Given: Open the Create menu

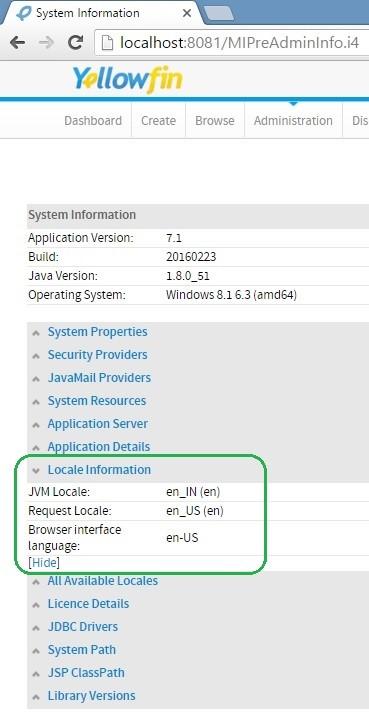Looking at the screenshot, I should pos(158,120).
